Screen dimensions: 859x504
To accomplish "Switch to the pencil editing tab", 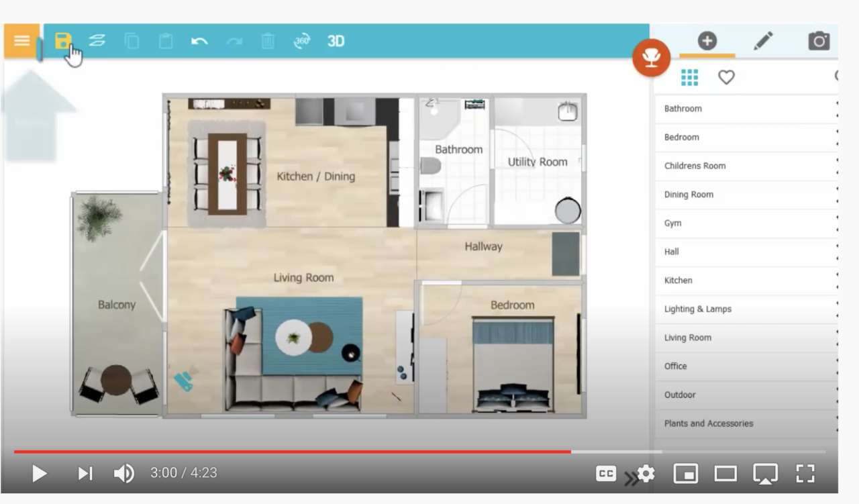I will point(763,40).
